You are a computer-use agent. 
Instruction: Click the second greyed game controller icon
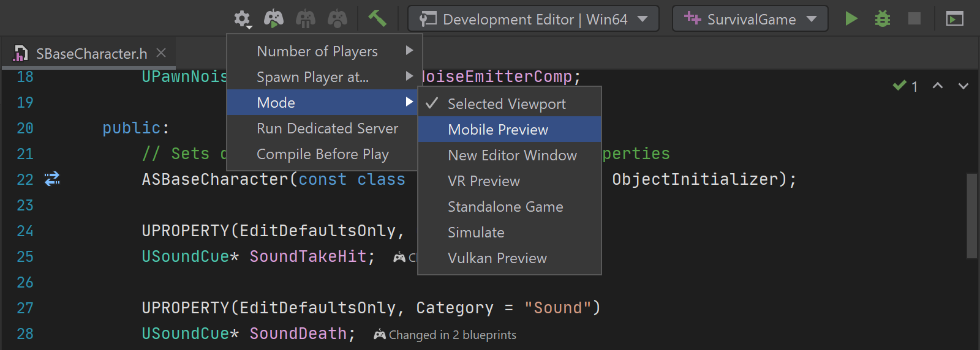tap(306, 19)
